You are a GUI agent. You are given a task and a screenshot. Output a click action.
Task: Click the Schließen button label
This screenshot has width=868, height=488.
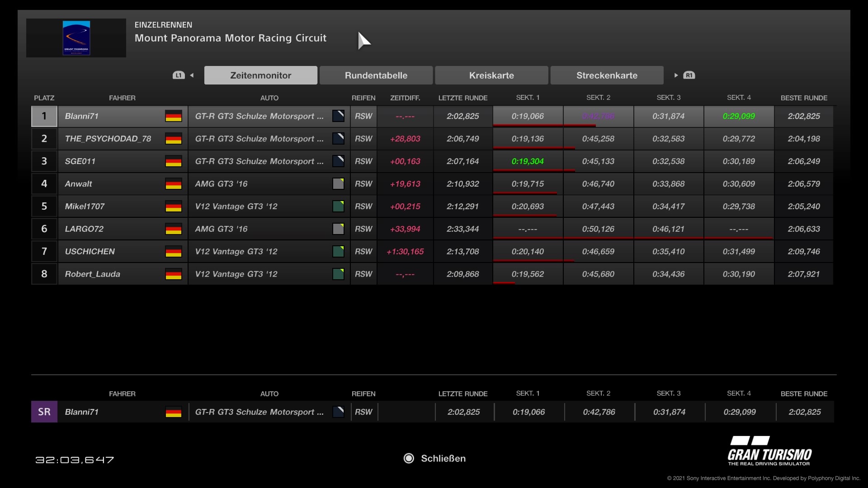[443, 458]
